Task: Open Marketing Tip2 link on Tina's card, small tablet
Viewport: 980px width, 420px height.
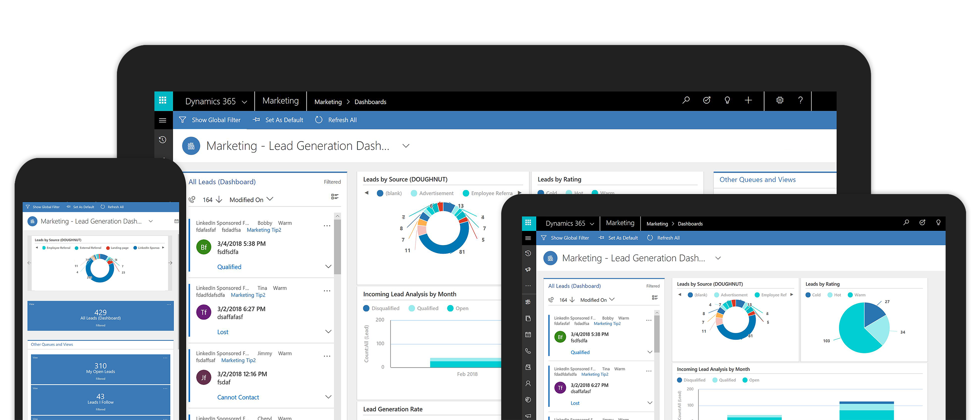Action: click(595, 374)
